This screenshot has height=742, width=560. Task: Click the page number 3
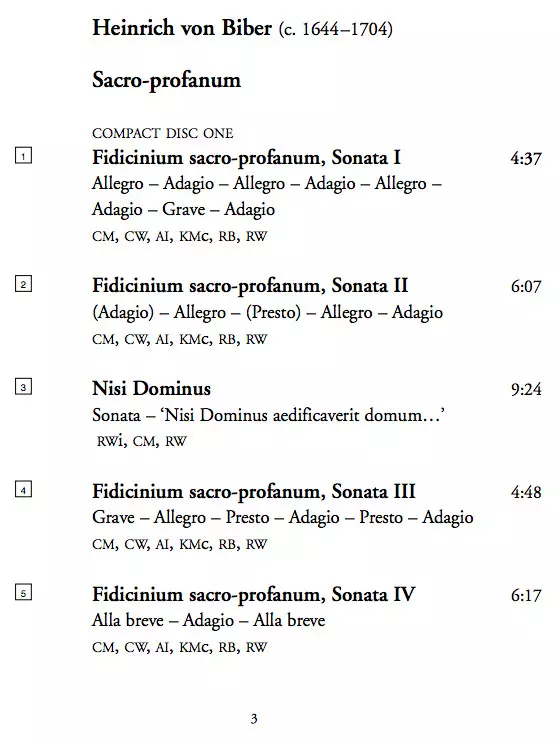254,719
